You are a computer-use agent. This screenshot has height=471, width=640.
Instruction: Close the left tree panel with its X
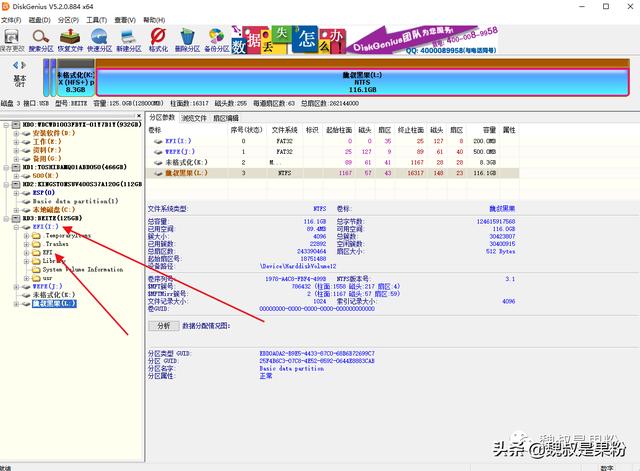[139, 116]
